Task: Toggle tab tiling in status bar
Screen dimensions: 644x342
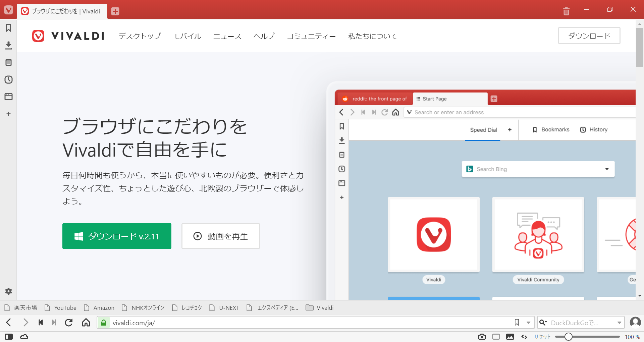Action: 496,337
